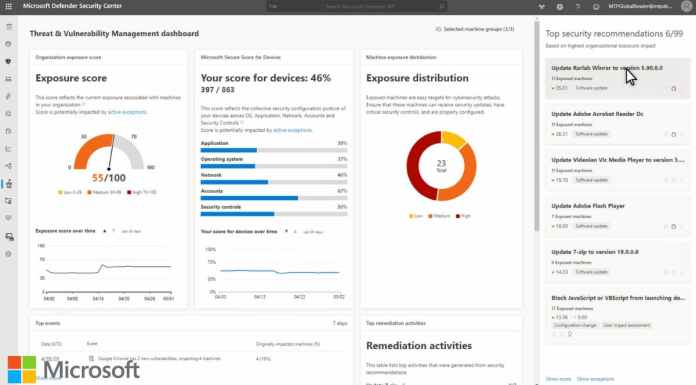The height and width of the screenshot is (385, 696).
Task: Open the 7 days dropdown in Top events
Action: (x=340, y=323)
